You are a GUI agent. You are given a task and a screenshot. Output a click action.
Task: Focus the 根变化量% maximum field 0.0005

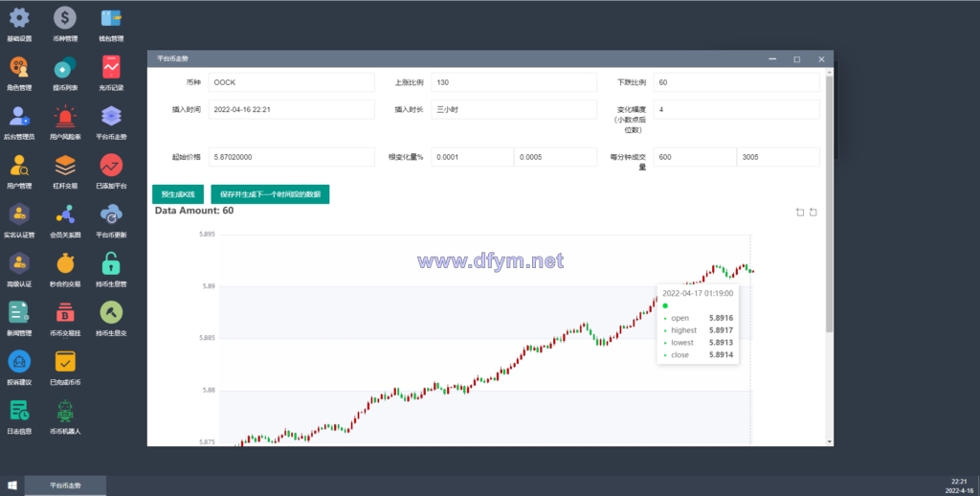556,157
